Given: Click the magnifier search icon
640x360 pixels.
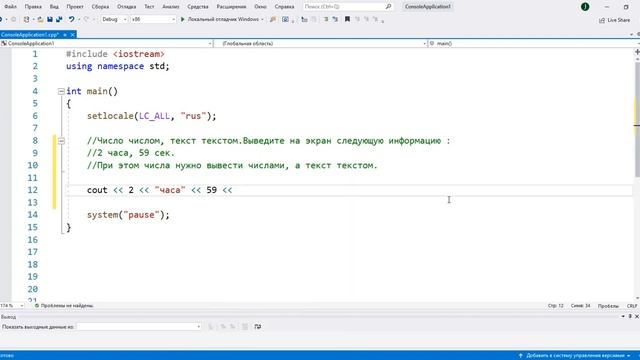Looking at the screenshot, I should 388,7.
